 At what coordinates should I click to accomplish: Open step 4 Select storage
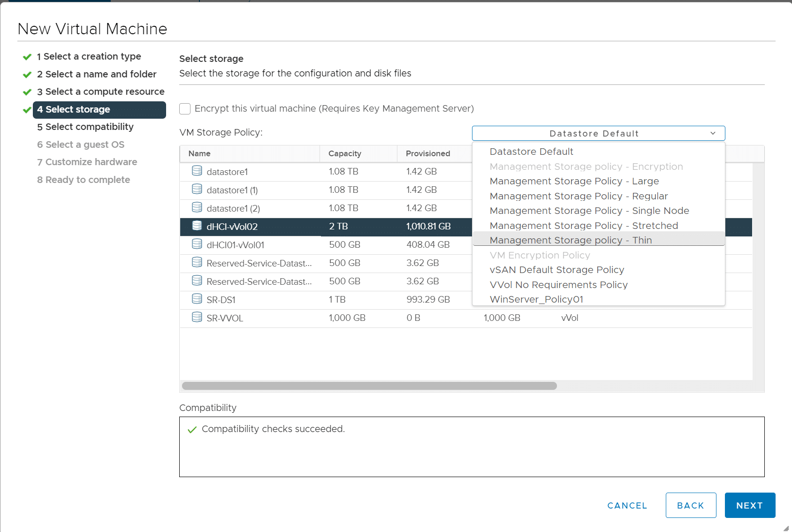[x=99, y=110]
